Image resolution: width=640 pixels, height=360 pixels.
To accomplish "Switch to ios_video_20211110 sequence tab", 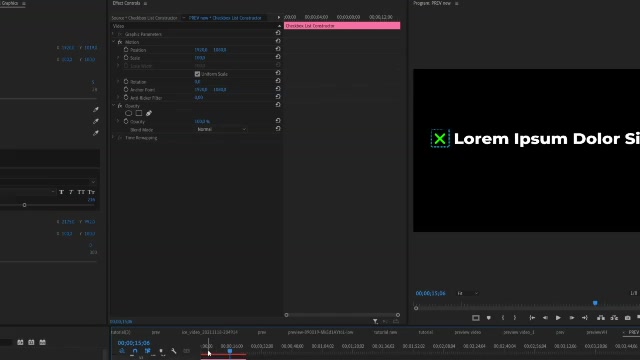I will [209, 332].
